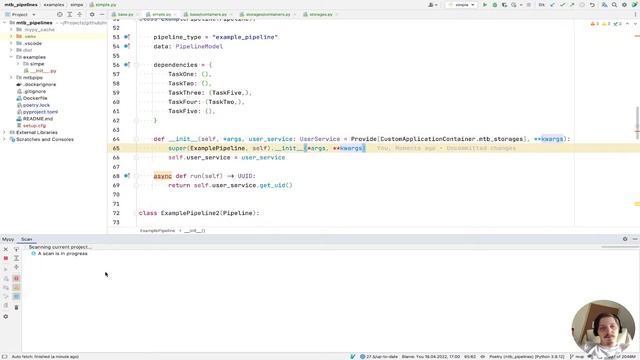The image size is (640, 360).
Task: Click examples in the navigation breadcrumb
Action: (54, 5)
